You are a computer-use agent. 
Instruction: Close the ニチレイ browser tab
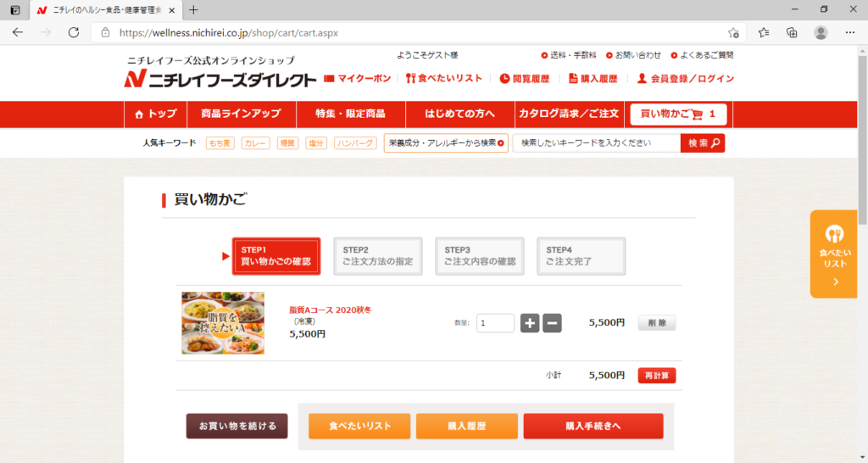pos(171,10)
